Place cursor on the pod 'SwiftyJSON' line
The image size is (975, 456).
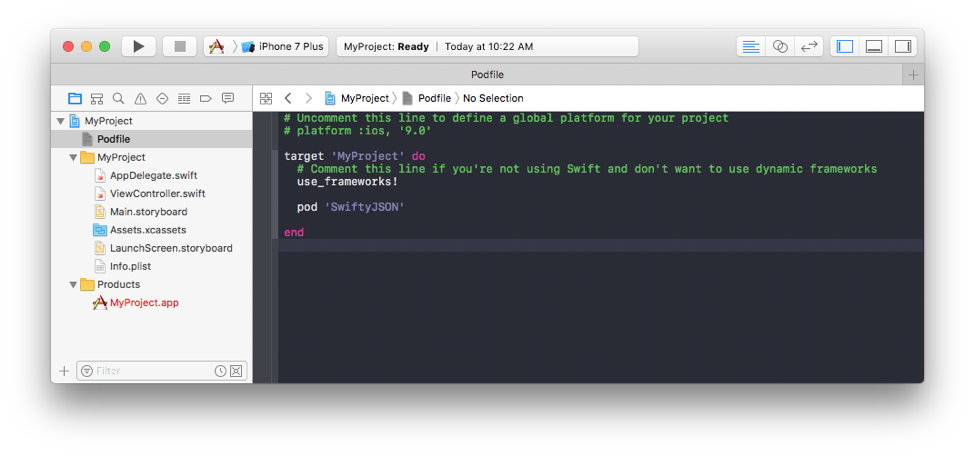click(351, 207)
